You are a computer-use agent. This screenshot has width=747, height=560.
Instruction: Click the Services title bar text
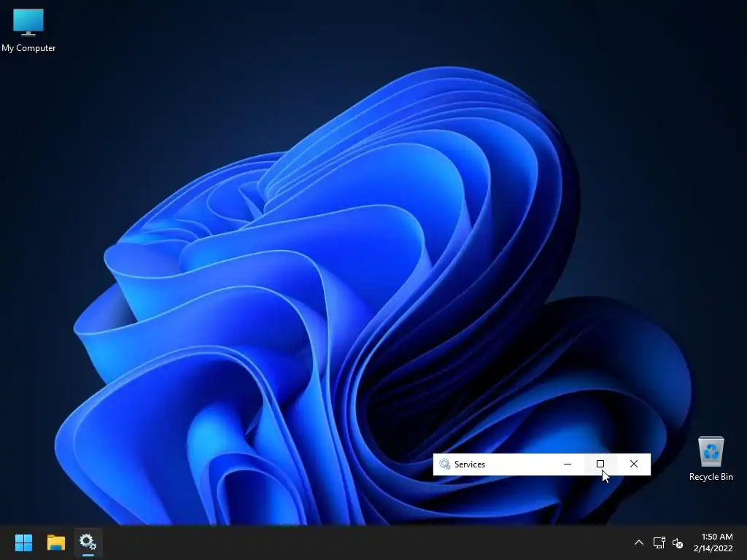470,464
